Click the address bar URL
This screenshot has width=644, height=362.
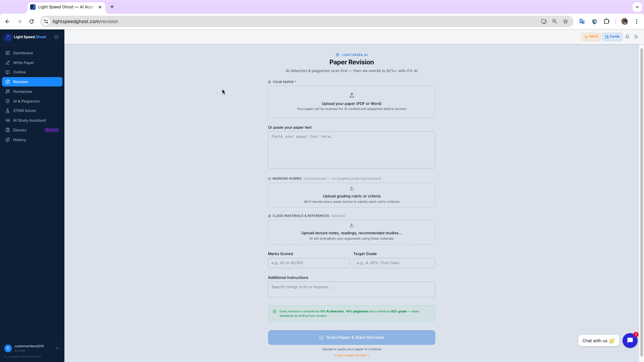(85, 21)
